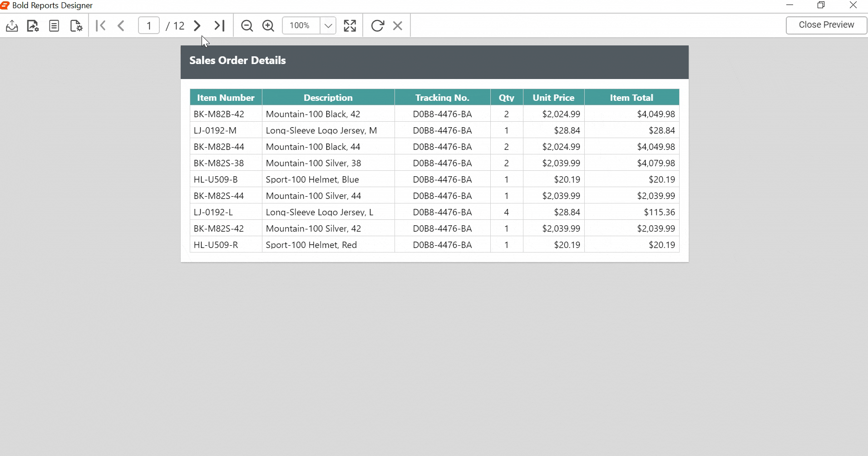Click the Bold Reports logo in title bar
868x456 pixels.
coord(5,5)
